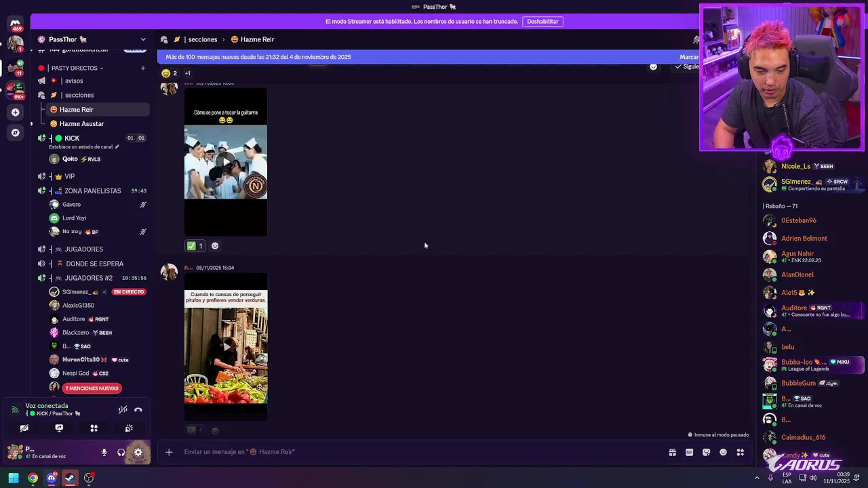Open Nicole_Ls profile in member list

(x=795, y=166)
